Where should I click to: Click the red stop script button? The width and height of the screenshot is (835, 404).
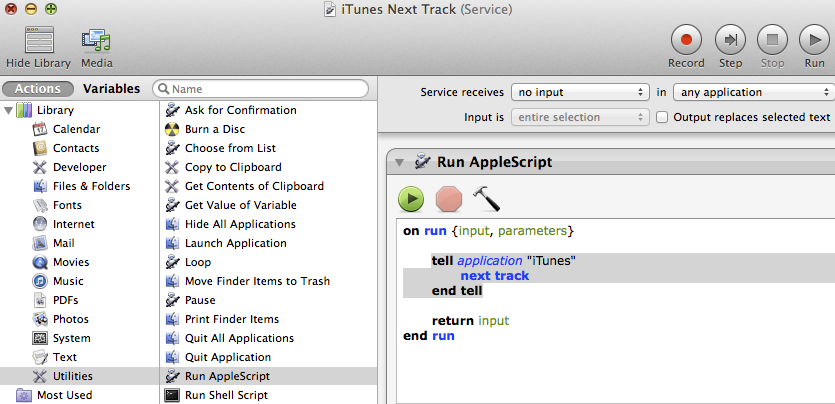[449, 200]
